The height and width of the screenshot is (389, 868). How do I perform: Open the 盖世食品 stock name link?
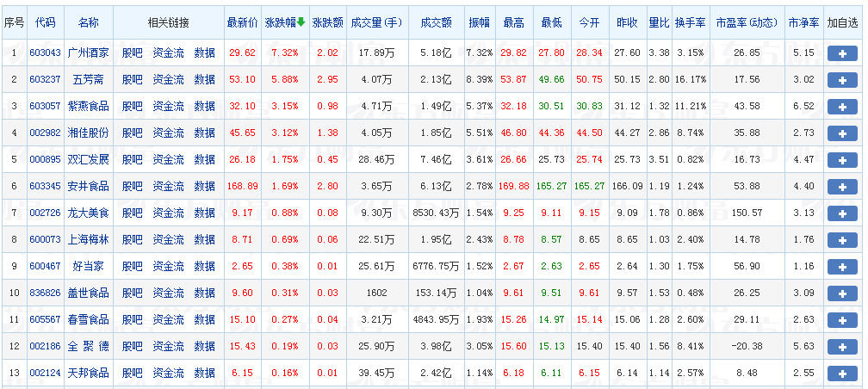(x=88, y=293)
